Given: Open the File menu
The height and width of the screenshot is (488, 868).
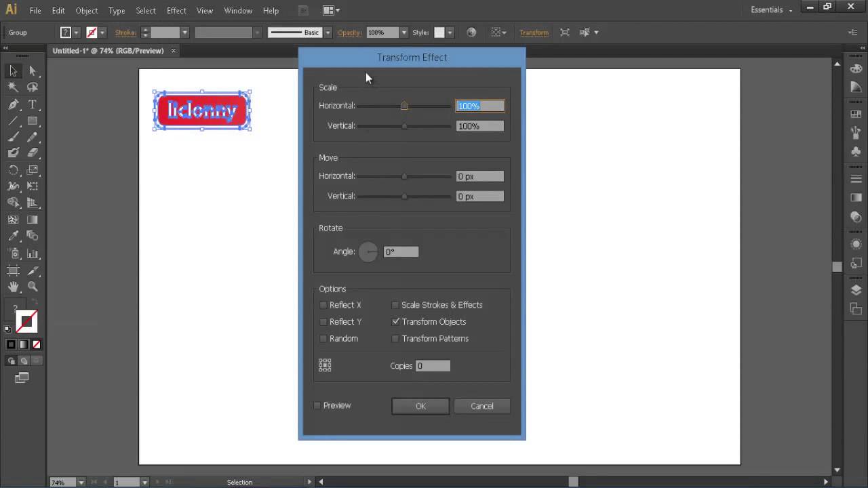Looking at the screenshot, I should click(x=35, y=11).
